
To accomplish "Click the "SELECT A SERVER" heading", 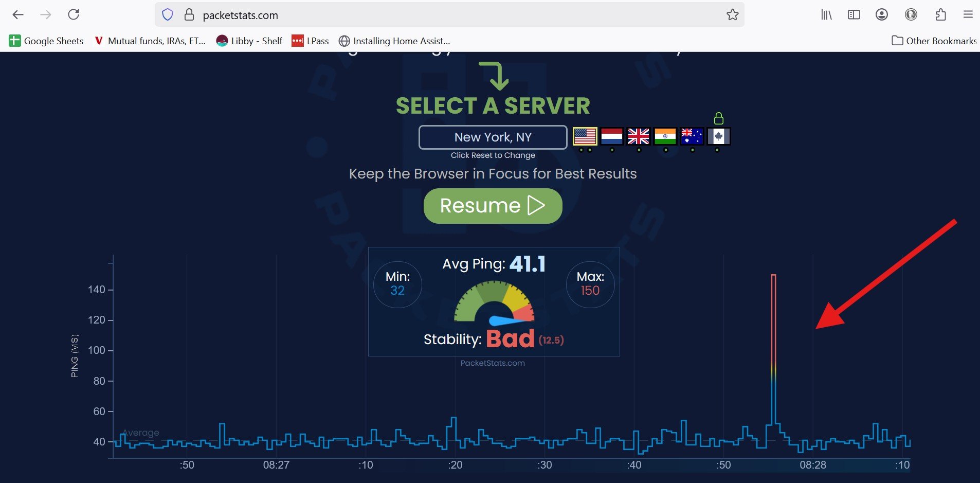I will click(493, 106).
